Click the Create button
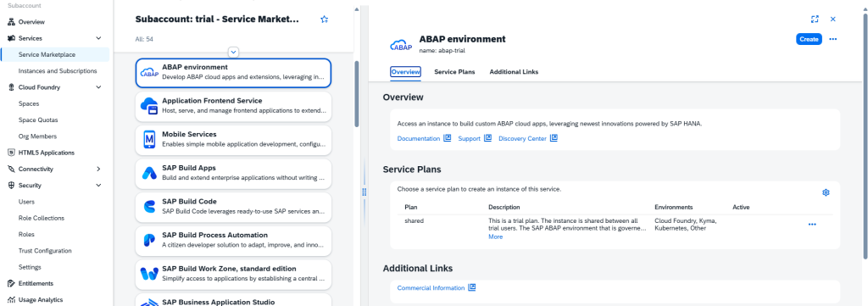 [809, 39]
